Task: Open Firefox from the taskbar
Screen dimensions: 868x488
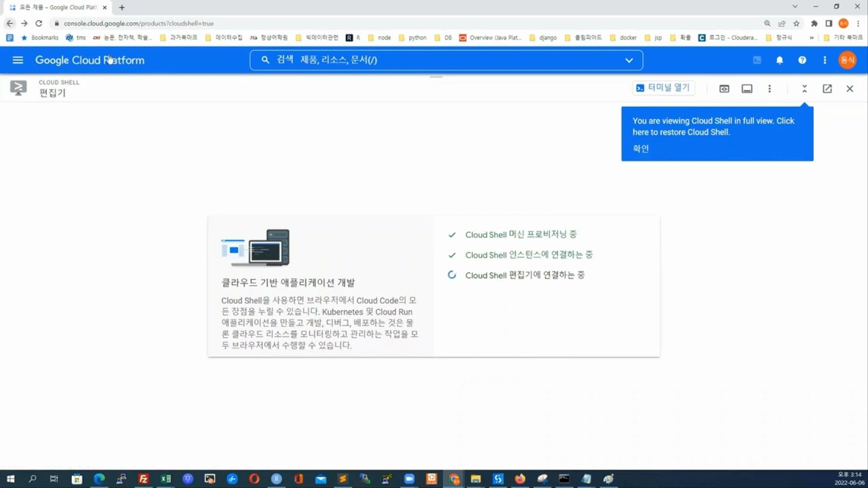Action: tap(520, 479)
